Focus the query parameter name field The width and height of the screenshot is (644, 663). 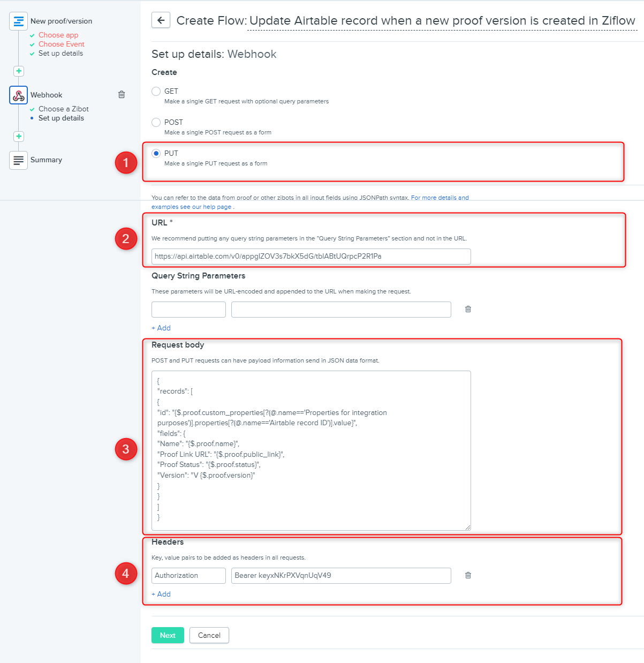pos(188,310)
